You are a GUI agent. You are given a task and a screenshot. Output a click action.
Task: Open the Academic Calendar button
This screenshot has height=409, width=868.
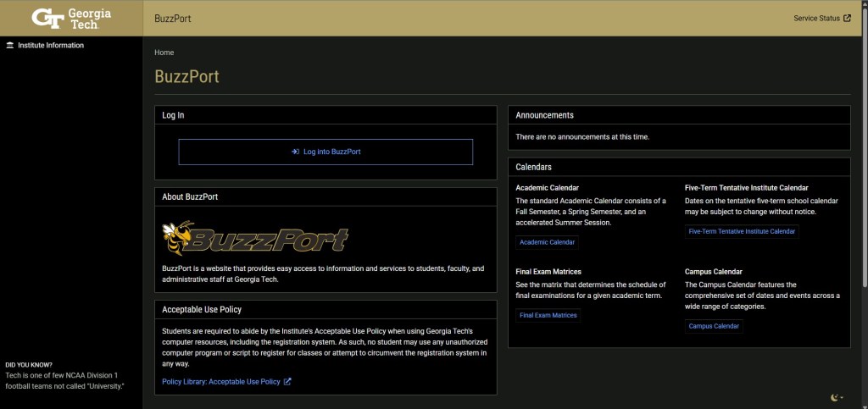click(x=547, y=242)
